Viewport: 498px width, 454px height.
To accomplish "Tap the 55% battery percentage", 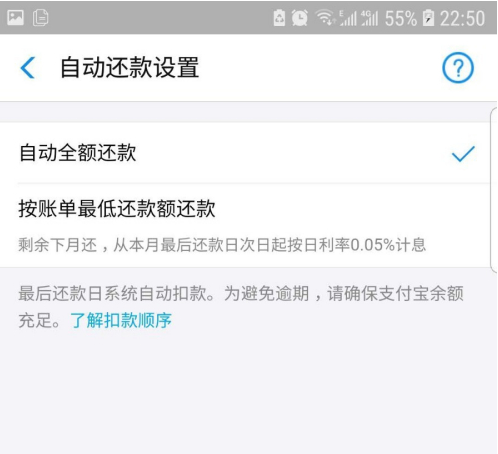I will [x=401, y=18].
